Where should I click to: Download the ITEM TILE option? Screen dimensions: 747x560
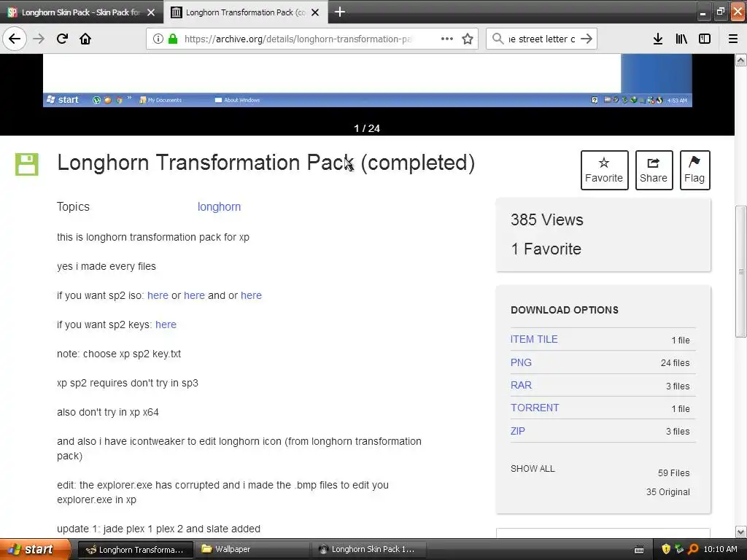pos(534,339)
